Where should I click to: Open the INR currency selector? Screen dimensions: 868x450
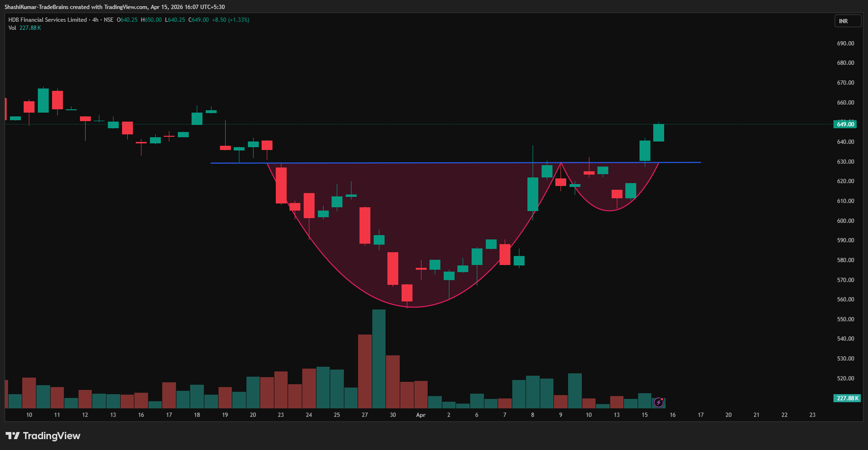847,21
